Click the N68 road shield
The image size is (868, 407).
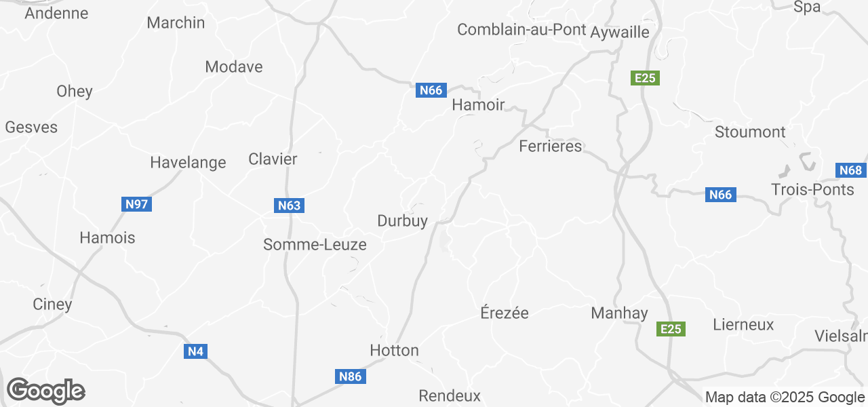(x=850, y=170)
